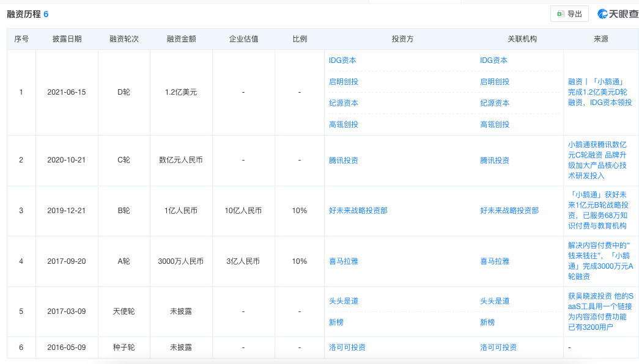Open 头头是道 investor link

[x=344, y=301]
